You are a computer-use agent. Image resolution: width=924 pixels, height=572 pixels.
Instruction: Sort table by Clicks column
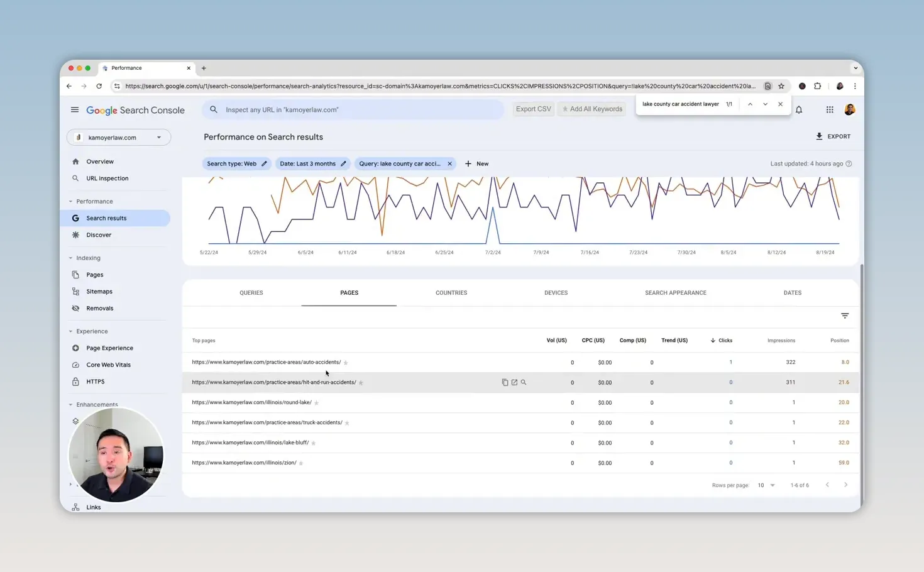coord(721,341)
